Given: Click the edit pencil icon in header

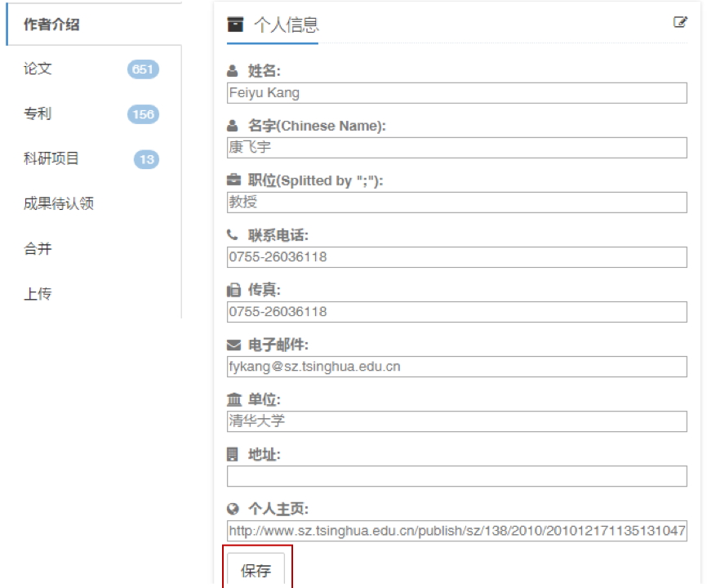Looking at the screenshot, I should pos(680,22).
